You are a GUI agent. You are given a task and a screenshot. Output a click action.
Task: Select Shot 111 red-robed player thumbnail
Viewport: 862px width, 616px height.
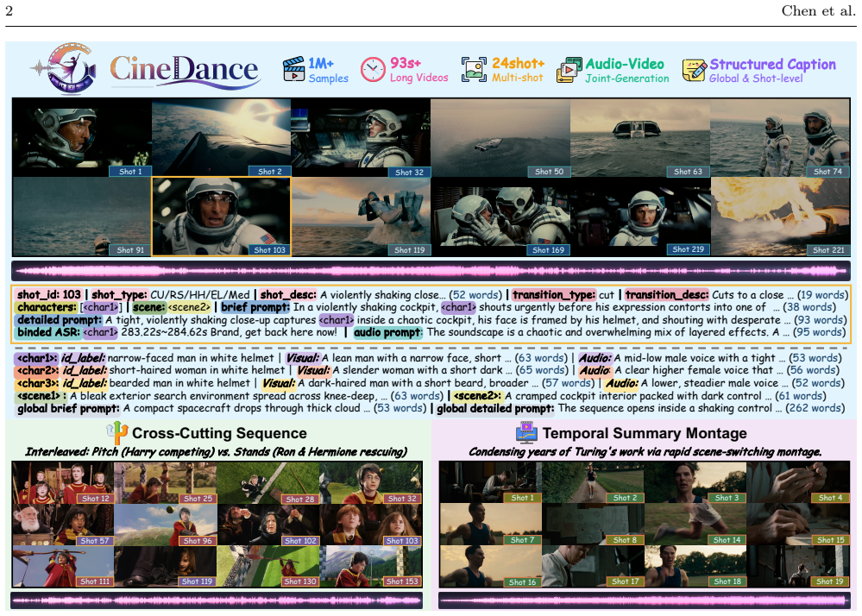63,567
